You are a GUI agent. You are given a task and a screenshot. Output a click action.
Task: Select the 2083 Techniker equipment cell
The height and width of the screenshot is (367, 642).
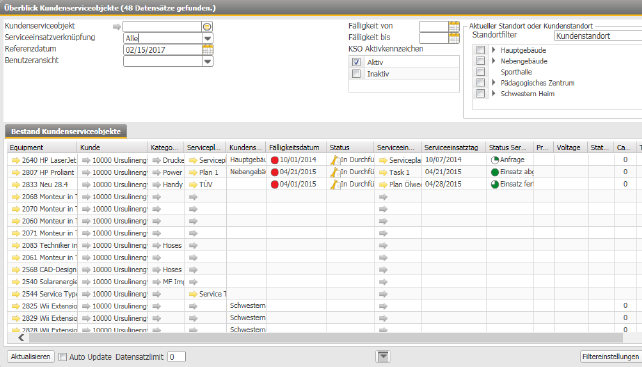tap(42, 245)
